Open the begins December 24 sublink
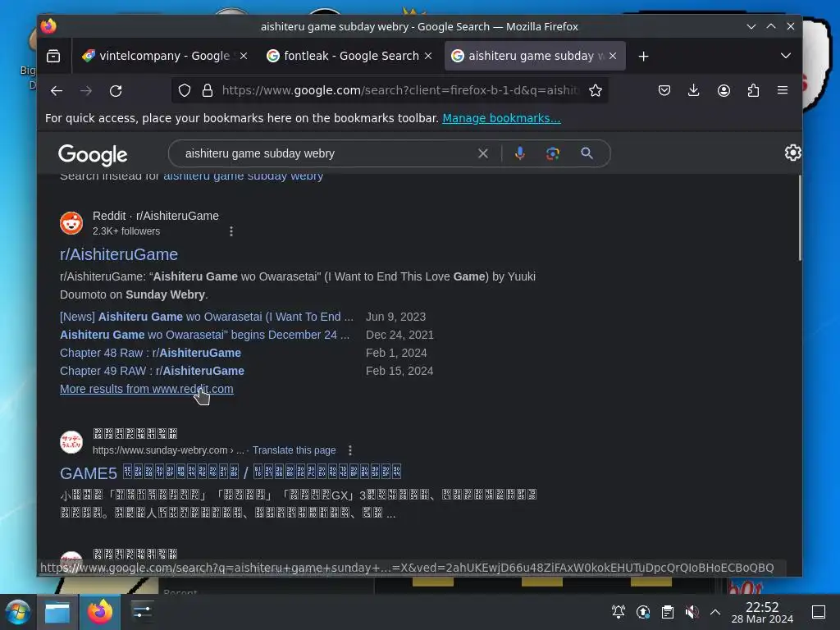 pos(204,335)
